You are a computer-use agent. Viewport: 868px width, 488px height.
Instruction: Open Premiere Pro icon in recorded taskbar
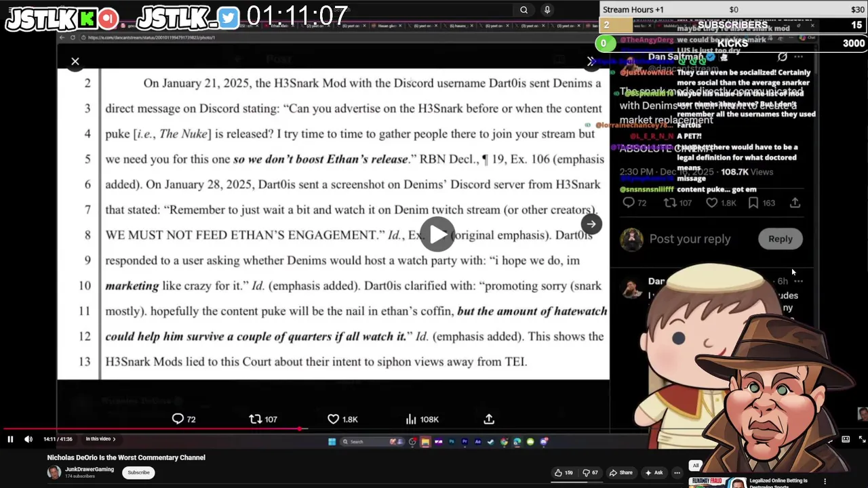point(465,442)
